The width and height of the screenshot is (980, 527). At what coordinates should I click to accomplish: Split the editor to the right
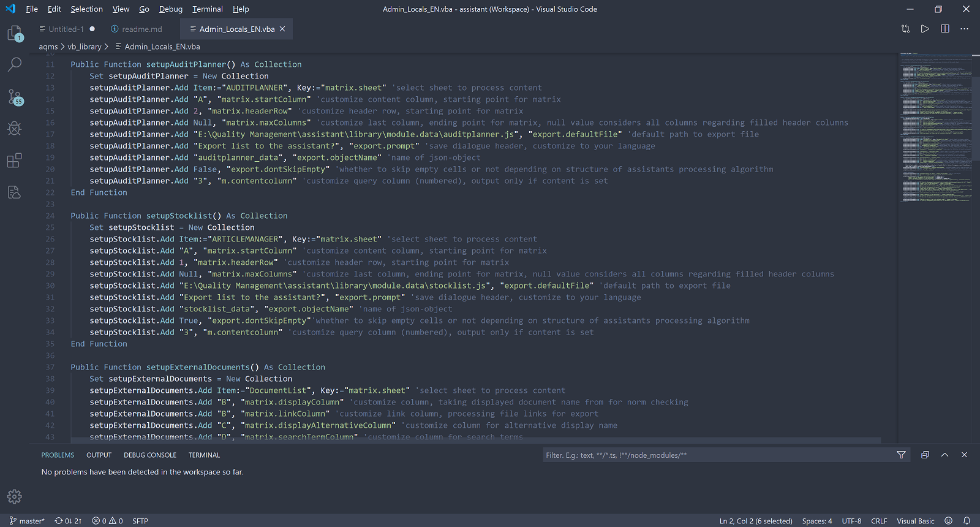click(x=945, y=29)
